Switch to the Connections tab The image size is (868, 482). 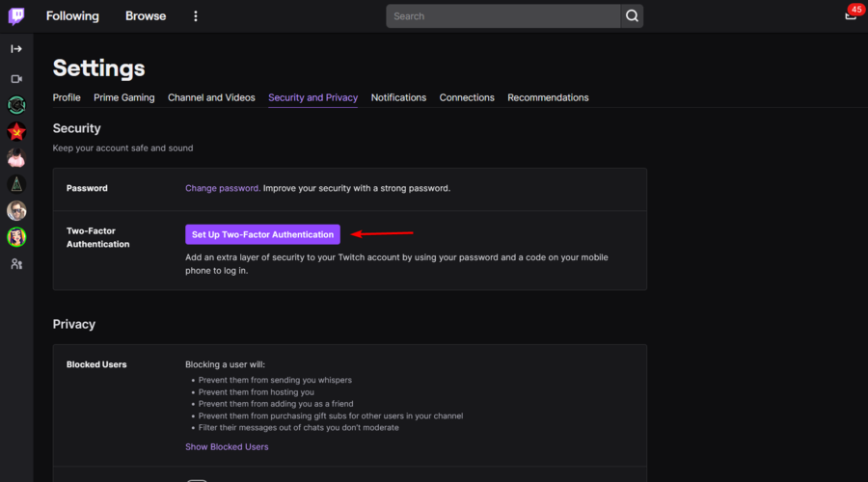467,97
